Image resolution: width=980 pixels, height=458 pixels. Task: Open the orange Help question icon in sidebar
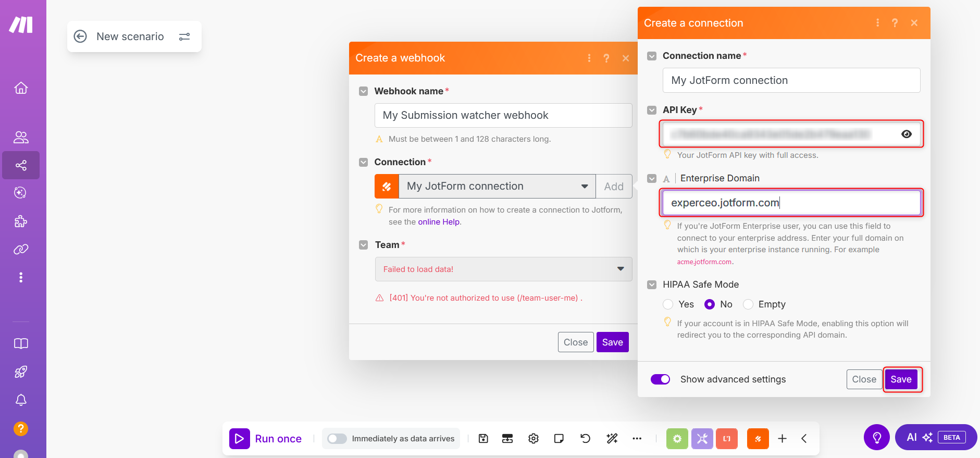point(20,428)
